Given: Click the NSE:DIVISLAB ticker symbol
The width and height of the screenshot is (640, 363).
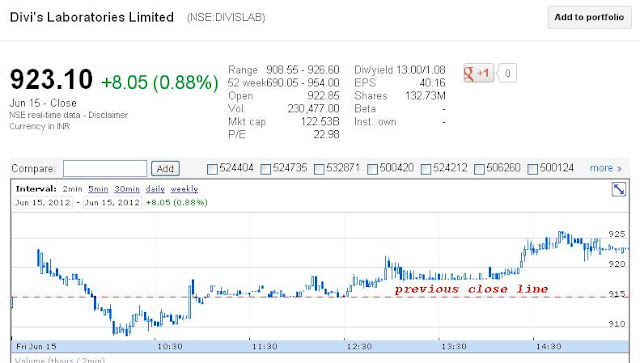Looking at the screenshot, I should (x=226, y=18).
